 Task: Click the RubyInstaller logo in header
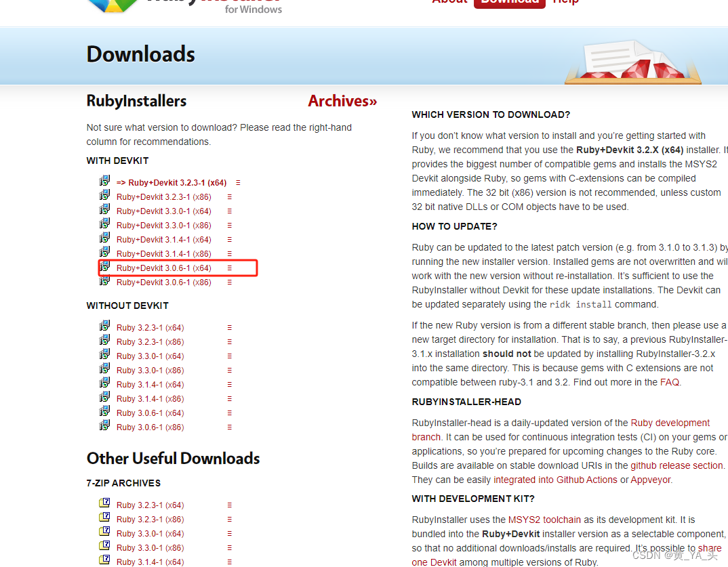tap(184, 5)
